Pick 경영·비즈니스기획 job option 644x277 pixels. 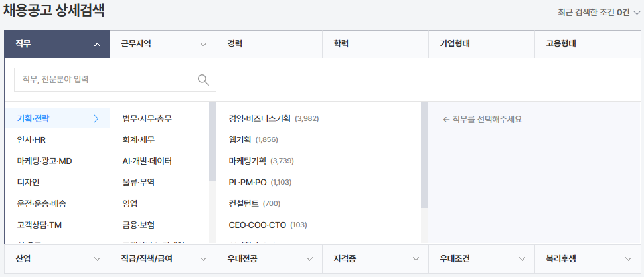[x=260, y=119]
